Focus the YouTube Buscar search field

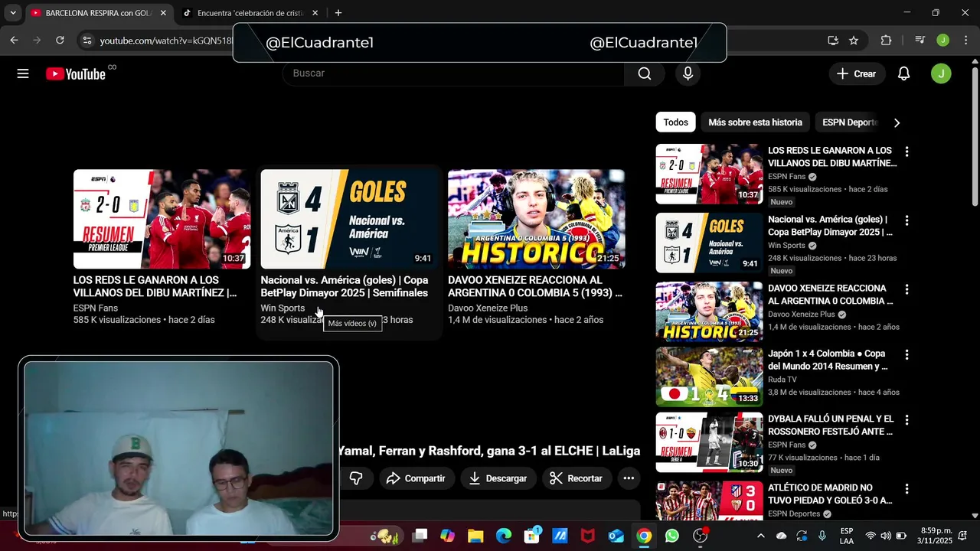pos(453,73)
